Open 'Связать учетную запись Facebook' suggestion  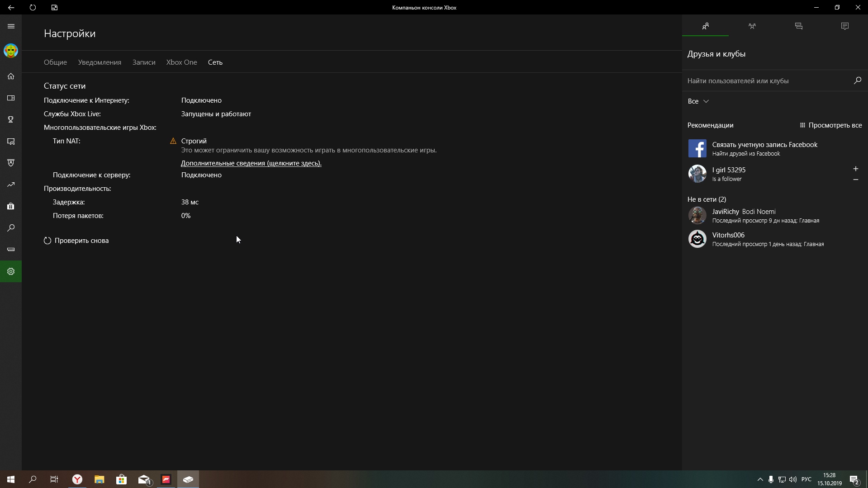point(775,148)
